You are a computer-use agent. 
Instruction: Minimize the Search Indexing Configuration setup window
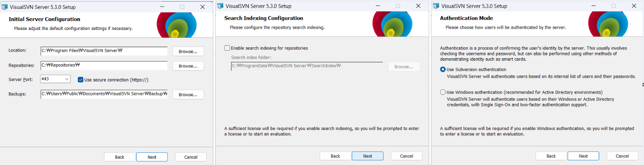tap(378, 6)
